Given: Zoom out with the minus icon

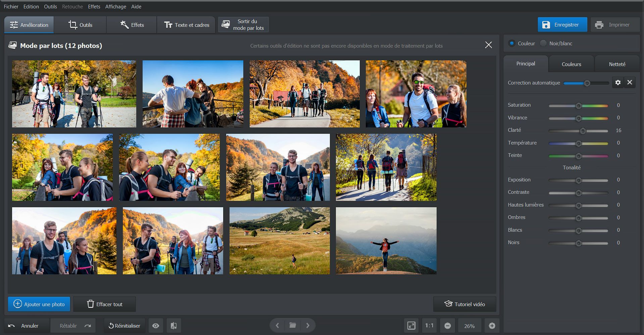Looking at the screenshot, I should click(x=447, y=326).
